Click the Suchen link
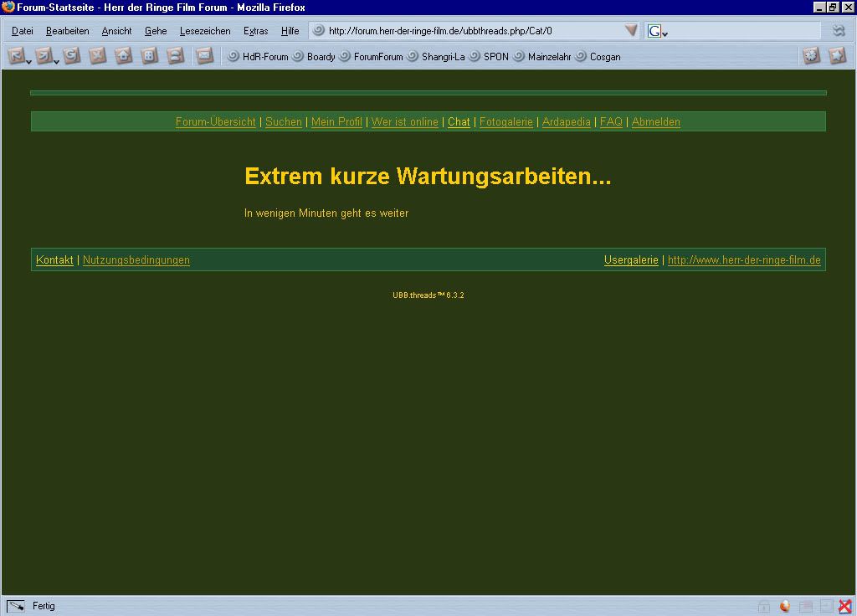 click(x=283, y=122)
